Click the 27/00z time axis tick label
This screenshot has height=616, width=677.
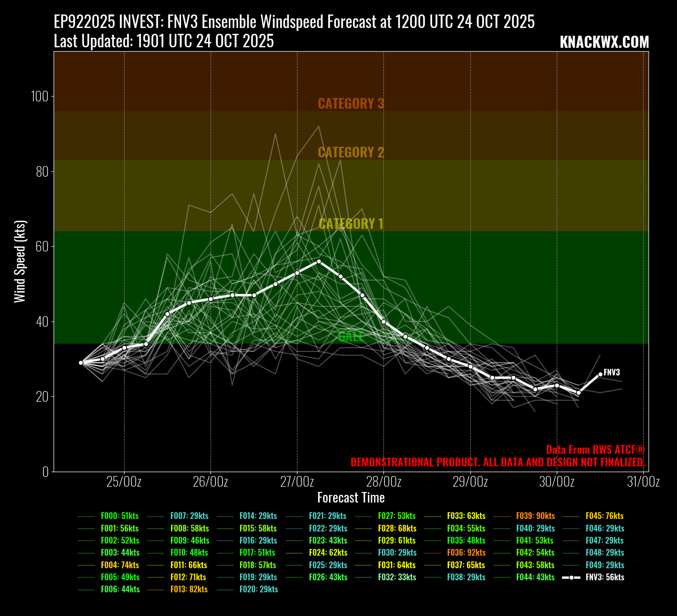[x=297, y=482]
